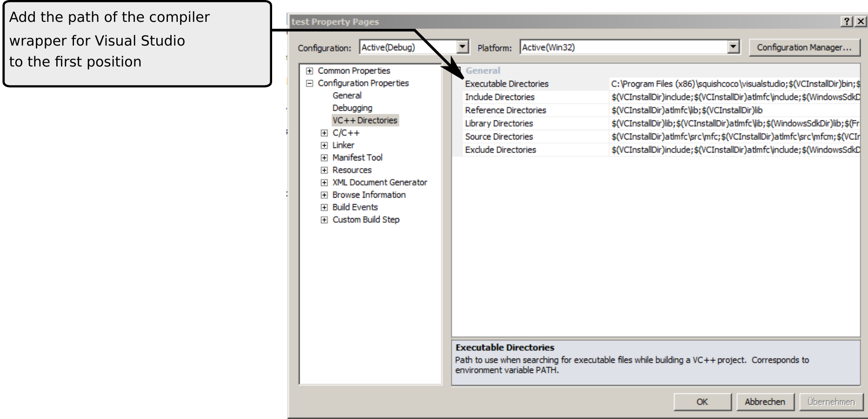Expand the Custom Build Step tree node
868x419 pixels.
324,219
